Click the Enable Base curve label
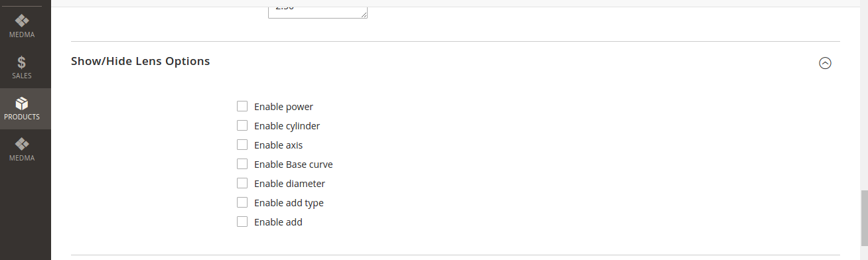This screenshot has height=260, width=868. coord(293,164)
